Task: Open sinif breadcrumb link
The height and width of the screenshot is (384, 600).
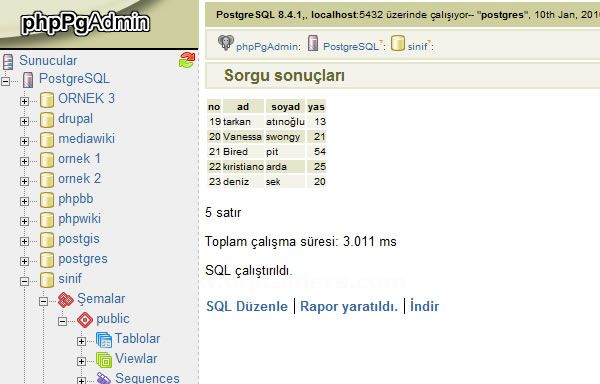Action: pyautogui.click(x=417, y=46)
